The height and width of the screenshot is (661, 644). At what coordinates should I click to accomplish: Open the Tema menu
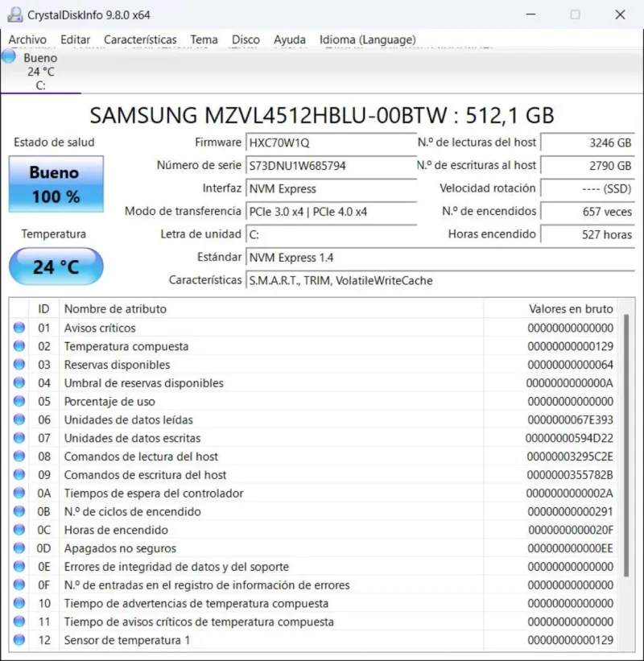[x=204, y=39]
